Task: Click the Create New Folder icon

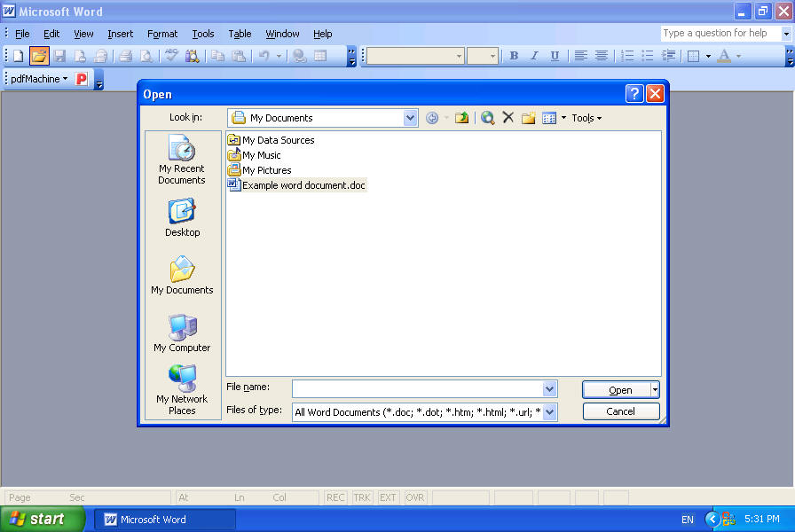Action: click(528, 118)
